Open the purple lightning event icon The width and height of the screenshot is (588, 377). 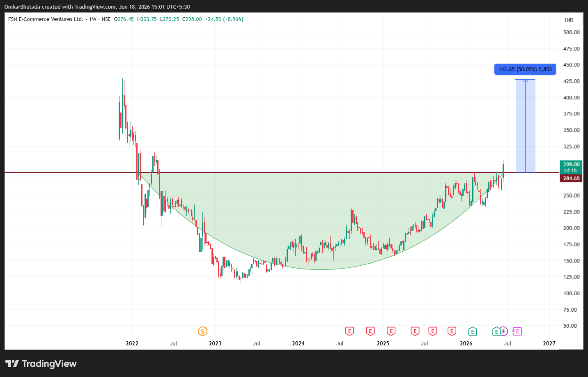pos(503,331)
